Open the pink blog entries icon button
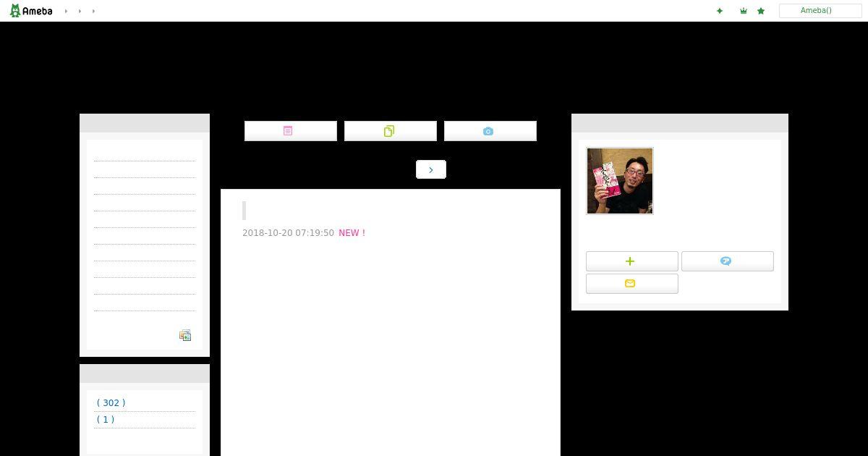The width and height of the screenshot is (868, 456). tap(291, 131)
